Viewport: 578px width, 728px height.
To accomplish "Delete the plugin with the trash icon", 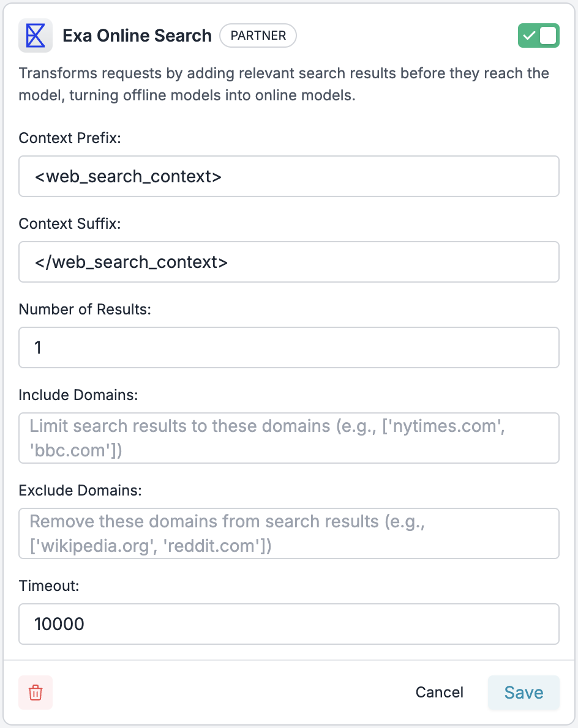I will [x=36, y=693].
